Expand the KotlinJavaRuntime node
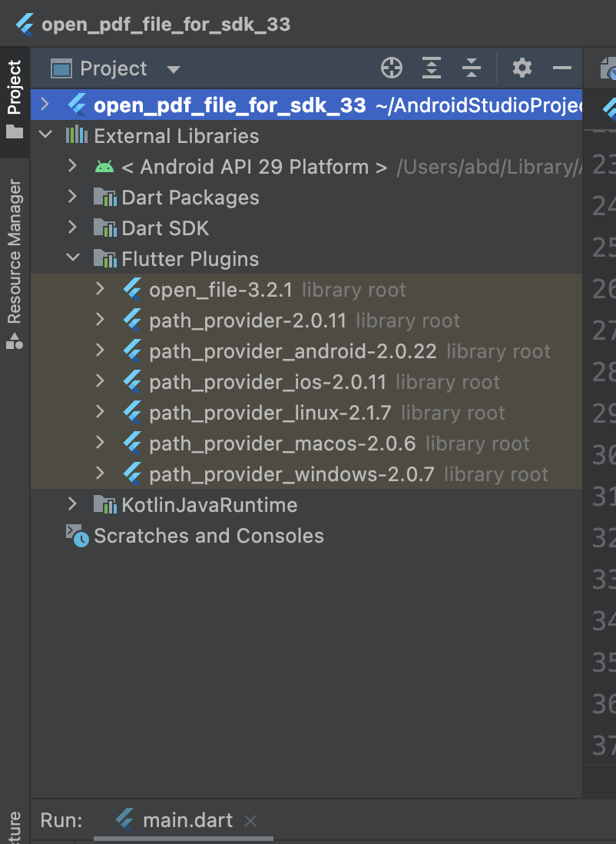 73,503
